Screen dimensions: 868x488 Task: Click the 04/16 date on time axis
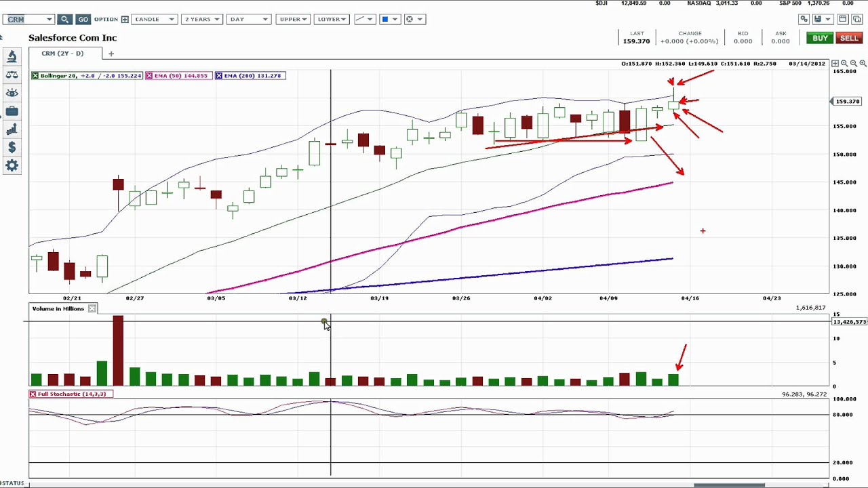click(690, 298)
